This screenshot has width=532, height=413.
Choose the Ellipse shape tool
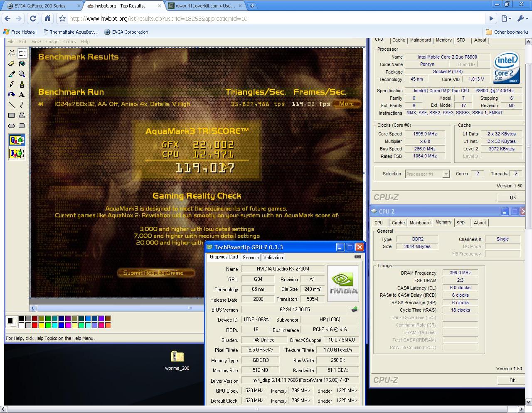point(12,126)
